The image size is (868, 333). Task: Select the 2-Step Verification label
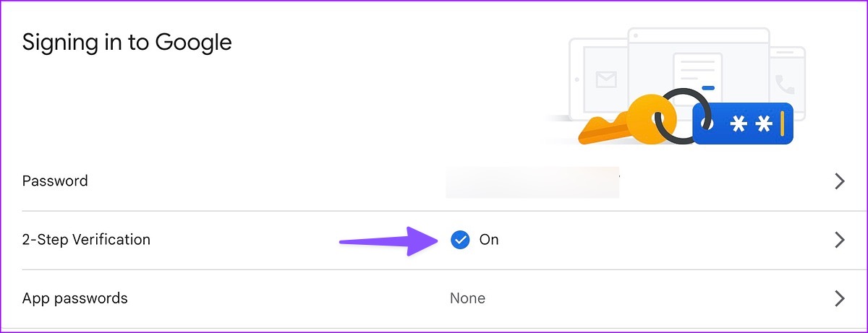point(86,240)
